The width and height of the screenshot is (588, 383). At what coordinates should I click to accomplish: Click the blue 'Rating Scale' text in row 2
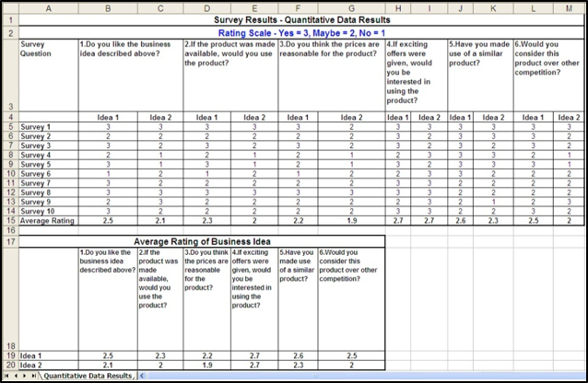click(x=301, y=33)
